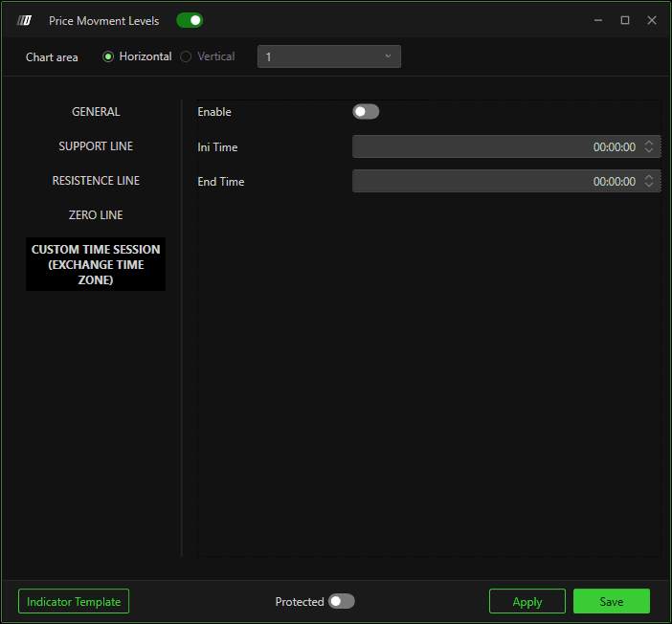Screen dimensions: 672x624
Task: Turn on the Enable custom session toggle
Action: click(366, 112)
